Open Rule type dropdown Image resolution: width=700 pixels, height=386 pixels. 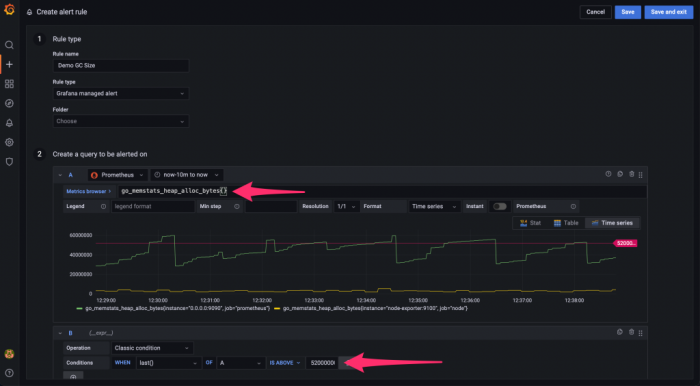click(121, 93)
